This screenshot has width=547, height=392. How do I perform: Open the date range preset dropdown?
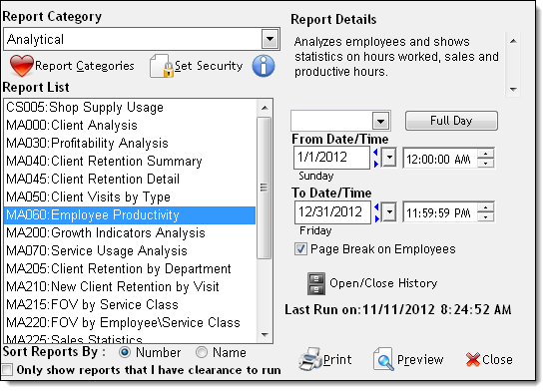pos(380,121)
